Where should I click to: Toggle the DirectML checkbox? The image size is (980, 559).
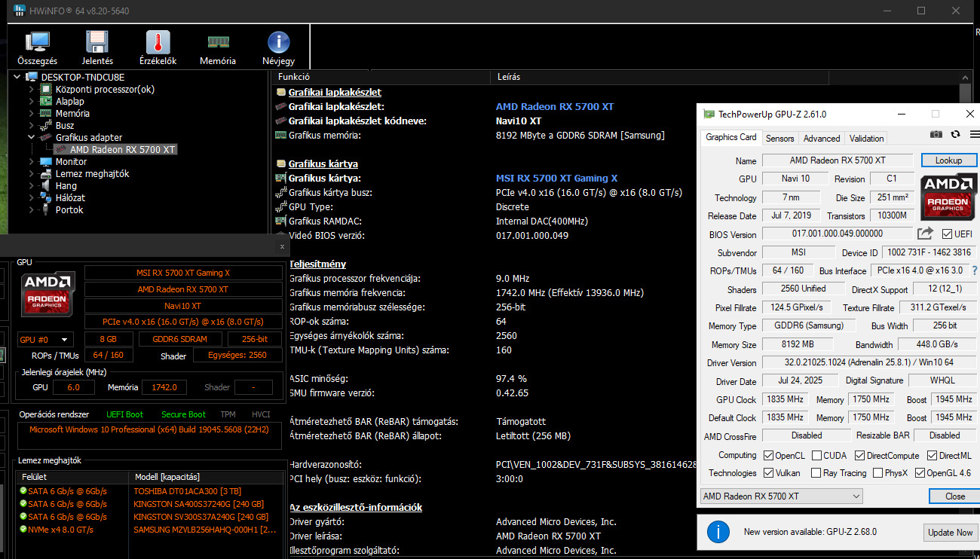(x=933, y=455)
